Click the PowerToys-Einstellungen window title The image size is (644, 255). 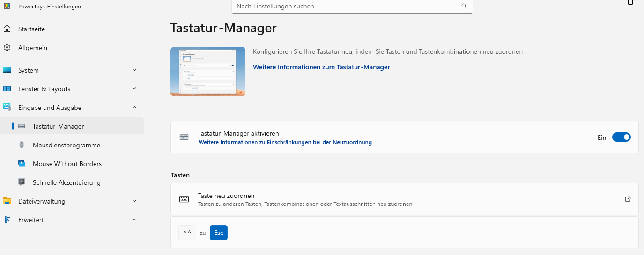pyautogui.click(x=50, y=7)
